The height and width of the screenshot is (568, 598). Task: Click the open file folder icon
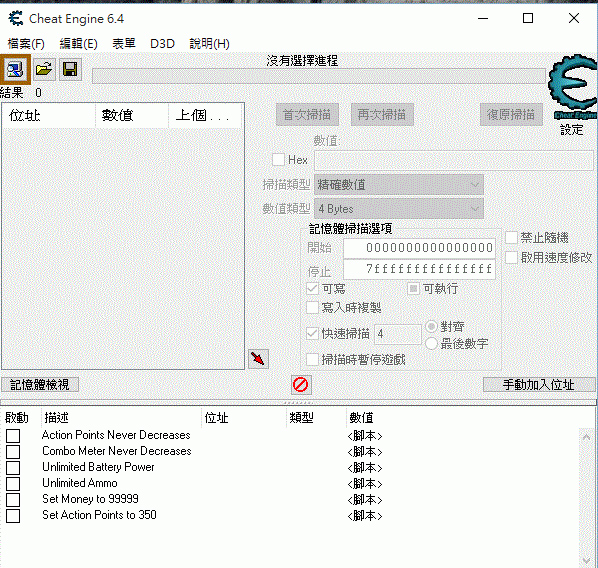tap(44, 69)
